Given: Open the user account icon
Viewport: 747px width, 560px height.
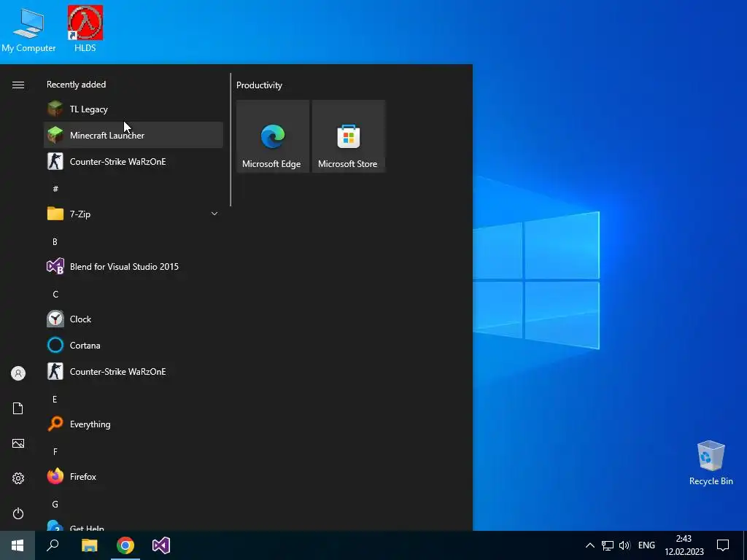Looking at the screenshot, I should coord(18,373).
